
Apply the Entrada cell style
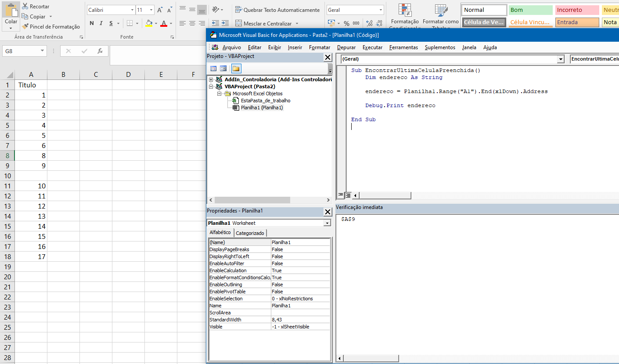pos(577,22)
